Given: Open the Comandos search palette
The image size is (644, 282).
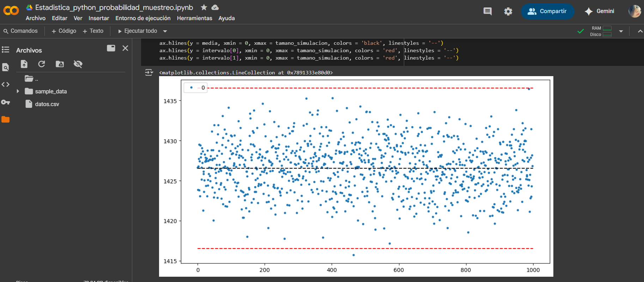Looking at the screenshot, I should (20, 31).
